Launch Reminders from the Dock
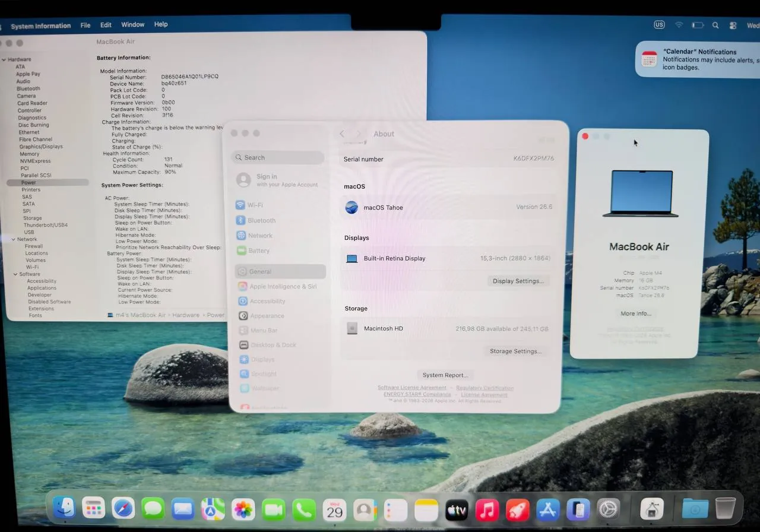The image size is (760, 532). tap(395, 510)
